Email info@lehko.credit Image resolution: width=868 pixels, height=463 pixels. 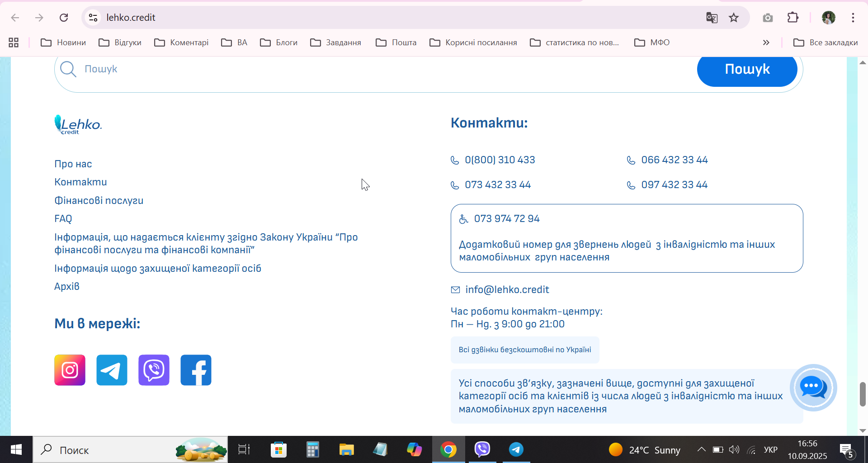point(507,289)
